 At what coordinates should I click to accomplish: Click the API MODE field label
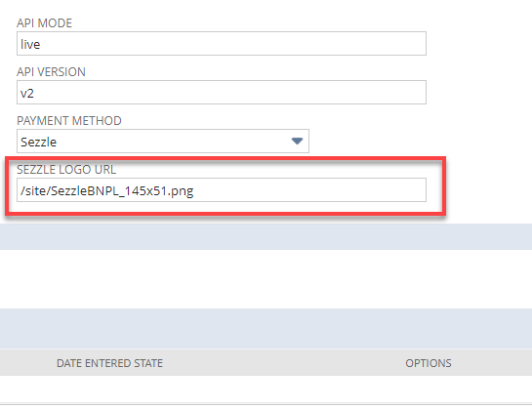tap(45, 23)
